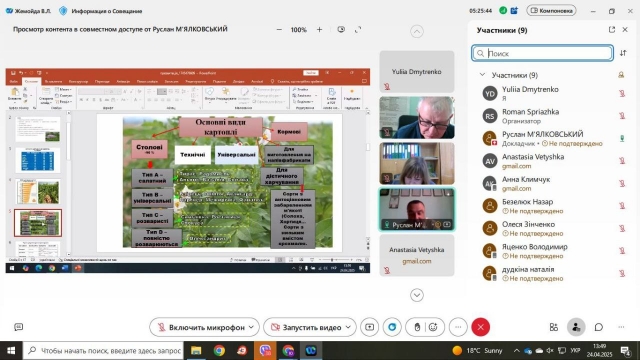640x360 pixels.
Task: Open the 18°C Sunny weather widget
Action: pyautogui.click(x=477, y=351)
